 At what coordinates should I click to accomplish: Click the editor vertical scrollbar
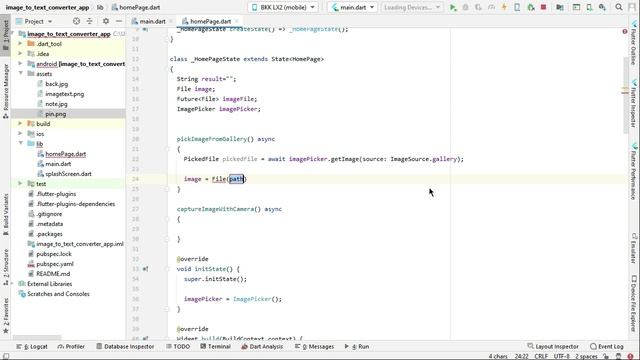[x=625, y=96]
